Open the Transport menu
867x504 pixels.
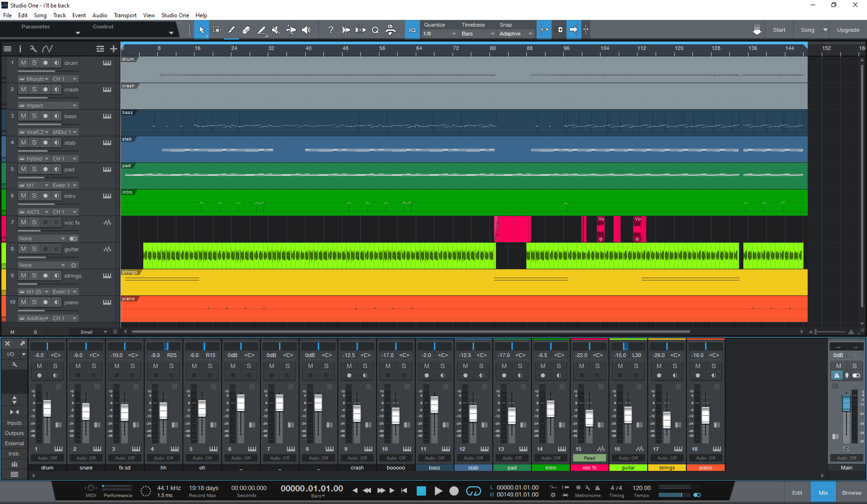(125, 15)
